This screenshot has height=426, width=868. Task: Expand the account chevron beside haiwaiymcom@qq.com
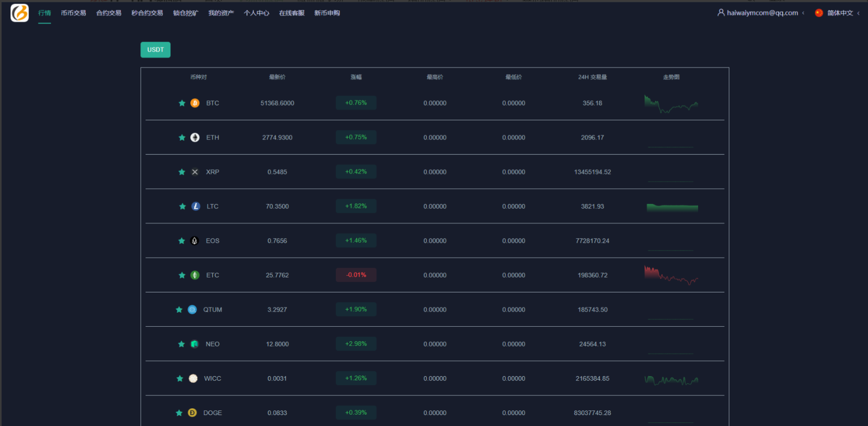804,13
